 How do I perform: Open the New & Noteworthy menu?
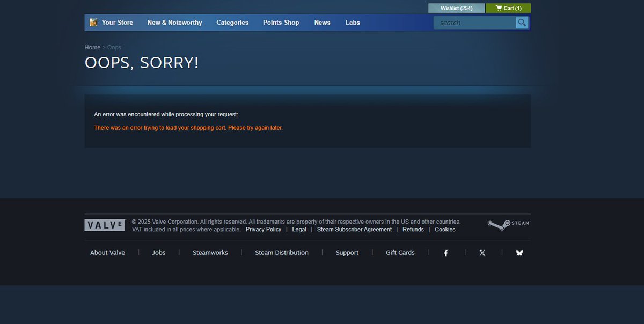click(x=174, y=23)
